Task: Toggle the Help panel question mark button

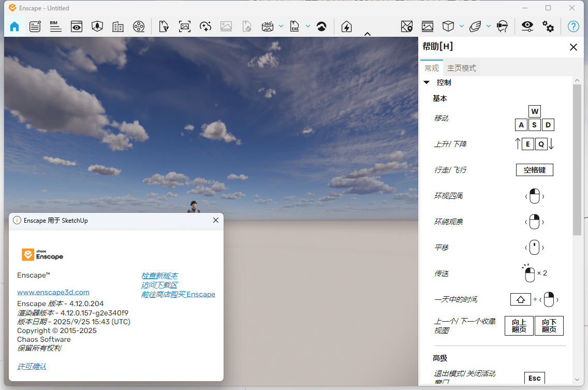Action: [574, 26]
